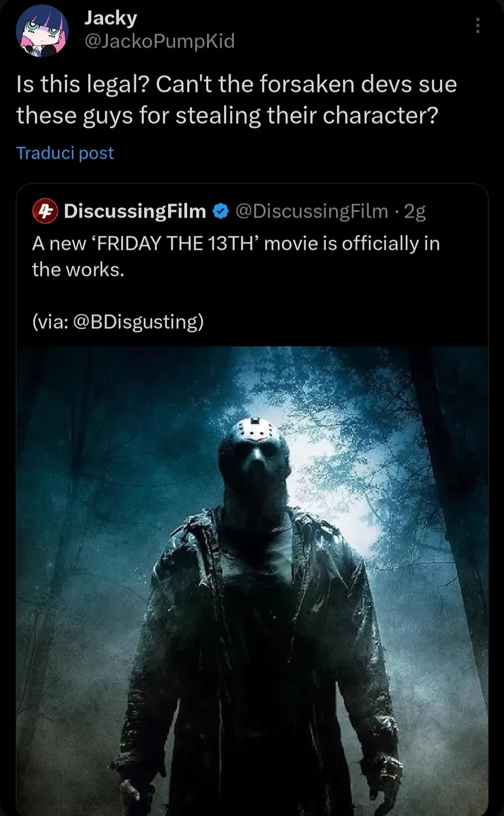Open the DiscussingFilm display name
Screen dimensions: 504x816
(135, 211)
